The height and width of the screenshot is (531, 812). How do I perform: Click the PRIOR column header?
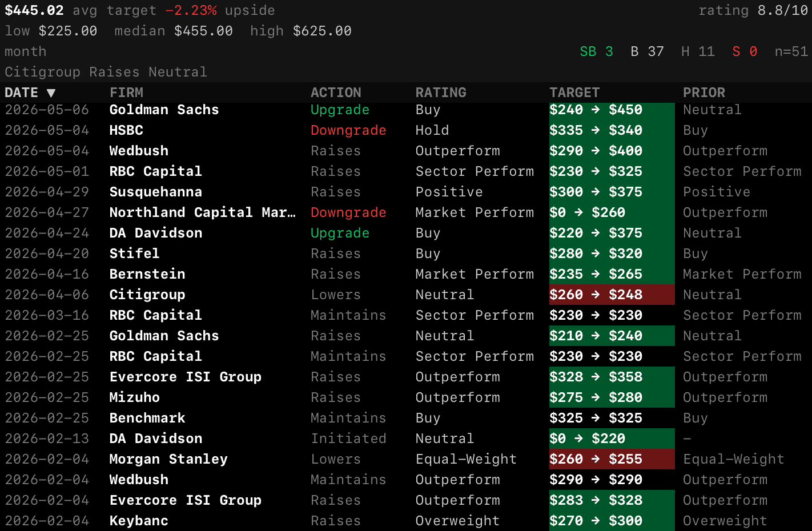(x=704, y=92)
